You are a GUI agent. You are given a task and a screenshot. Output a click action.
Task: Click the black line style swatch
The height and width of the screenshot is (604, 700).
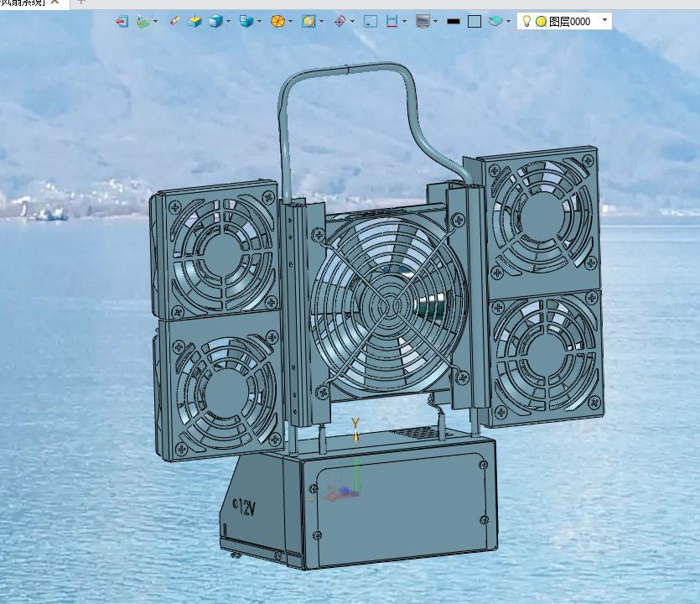pyautogui.click(x=454, y=21)
